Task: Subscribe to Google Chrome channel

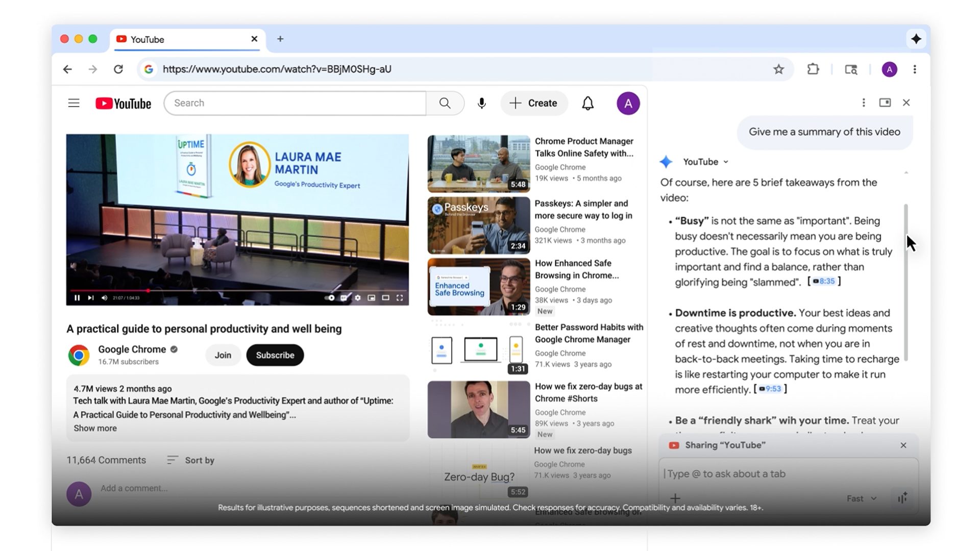Action: [x=275, y=355]
